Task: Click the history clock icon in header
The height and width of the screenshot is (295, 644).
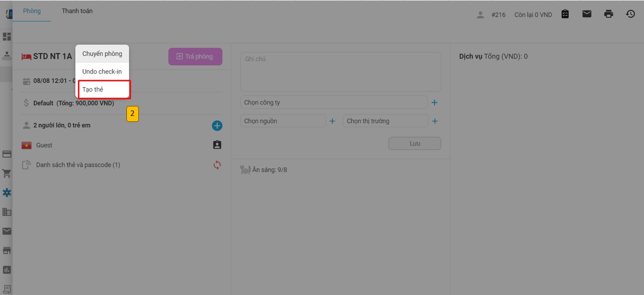Action: click(x=630, y=14)
